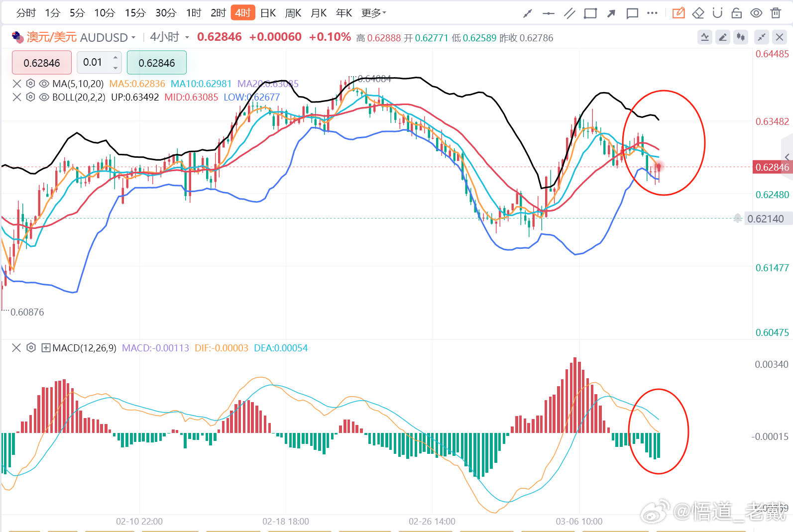Open the indicators wave-chart button
The image size is (793, 532).
click(x=705, y=37)
